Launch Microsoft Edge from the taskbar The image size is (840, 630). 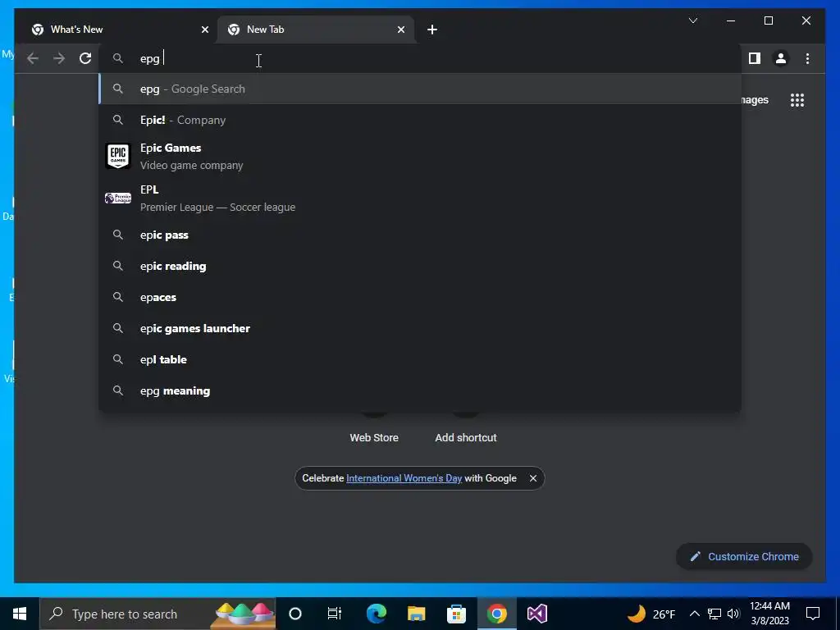tap(376, 614)
